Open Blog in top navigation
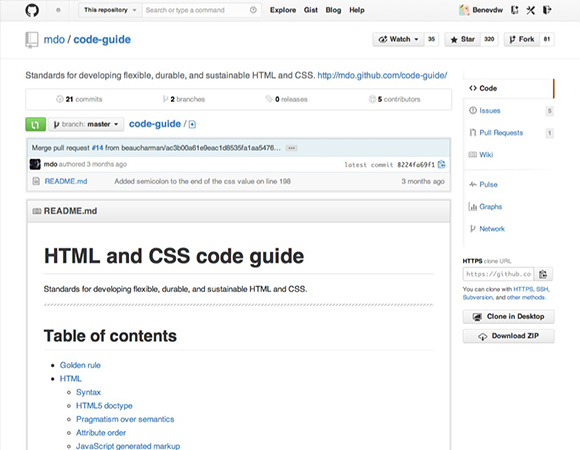The width and height of the screenshot is (580, 450). (333, 10)
